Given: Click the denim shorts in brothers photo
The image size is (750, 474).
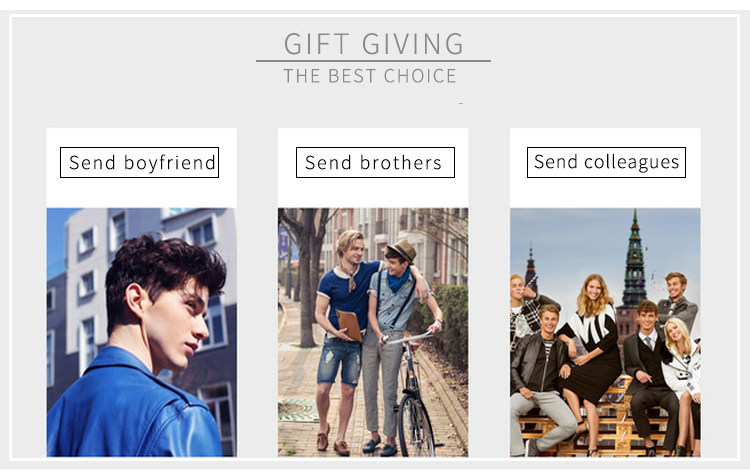Looking at the screenshot, I should click(340, 360).
